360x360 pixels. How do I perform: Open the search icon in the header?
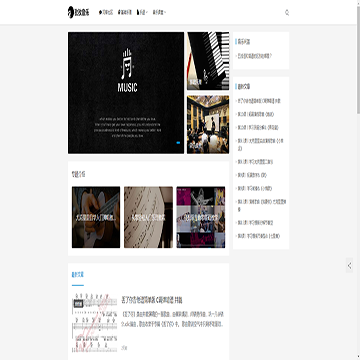click(287, 13)
